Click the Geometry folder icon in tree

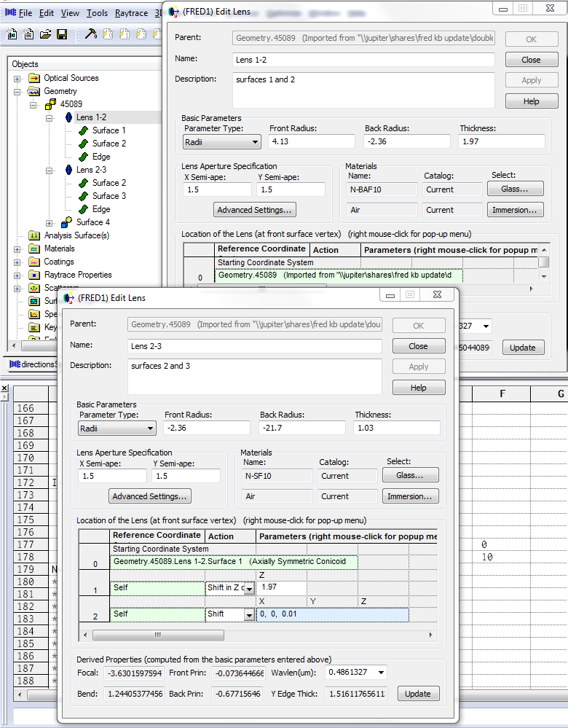tap(34, 91)
